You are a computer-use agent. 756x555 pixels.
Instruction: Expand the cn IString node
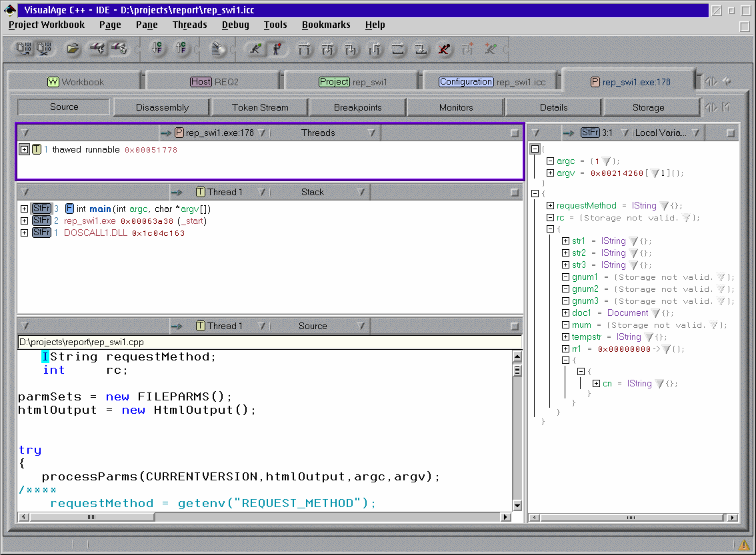[x=597, y=384]
